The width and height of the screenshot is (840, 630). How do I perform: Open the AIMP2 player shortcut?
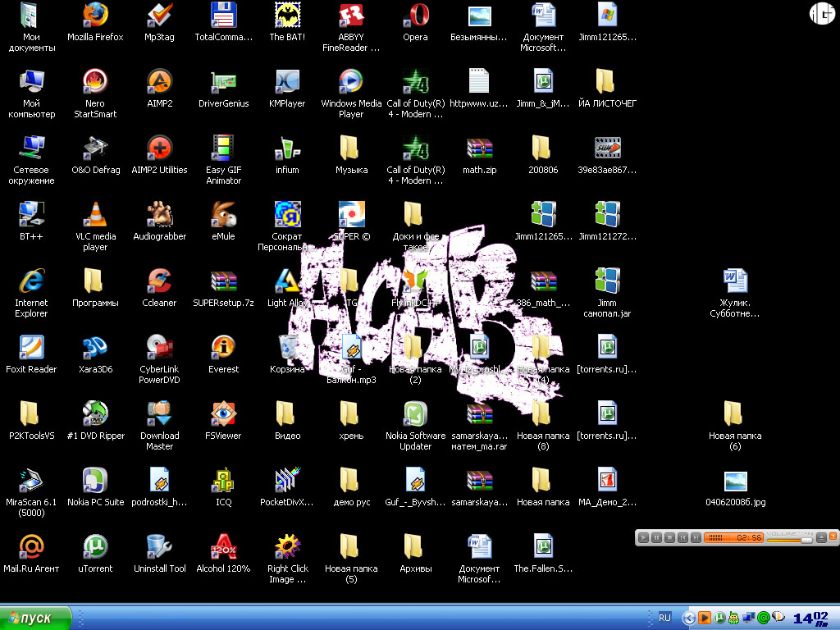159,89
